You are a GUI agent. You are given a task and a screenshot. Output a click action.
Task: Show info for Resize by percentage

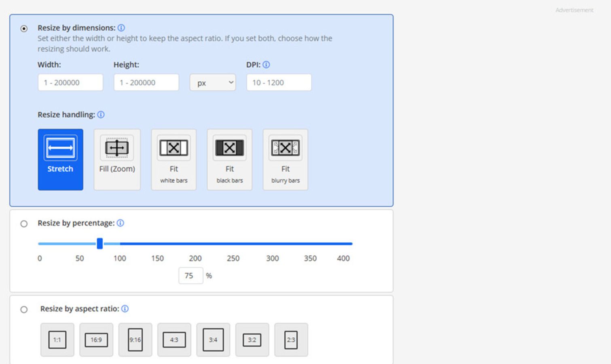(121, 223)
